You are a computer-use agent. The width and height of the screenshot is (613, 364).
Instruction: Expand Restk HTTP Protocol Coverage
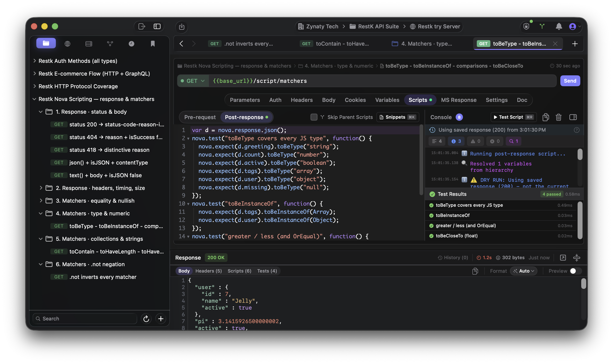pyautogui.click(x=35, y=86)
